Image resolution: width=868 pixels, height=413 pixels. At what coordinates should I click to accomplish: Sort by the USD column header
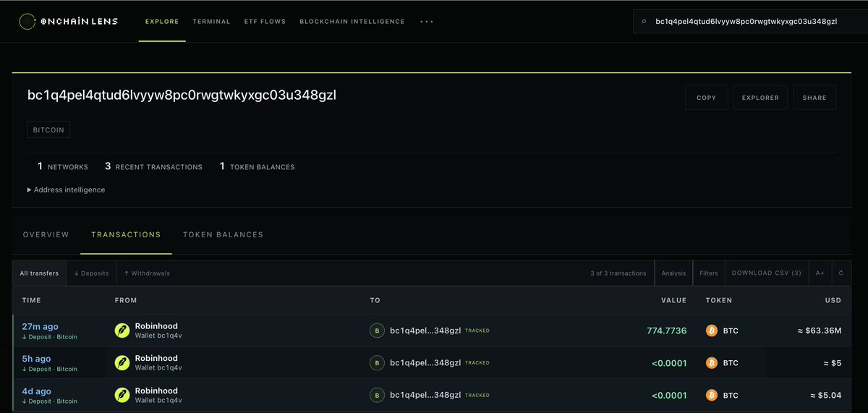click(x=833, y=300)
